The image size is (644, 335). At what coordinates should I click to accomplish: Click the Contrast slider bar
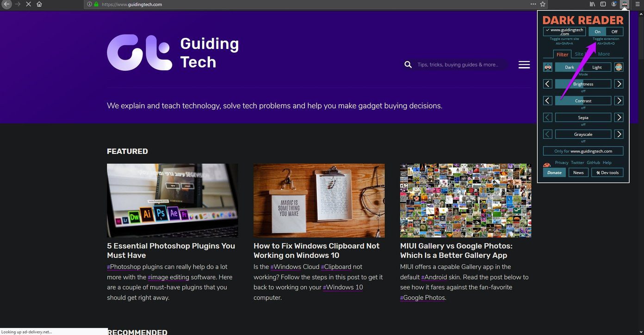583,101
